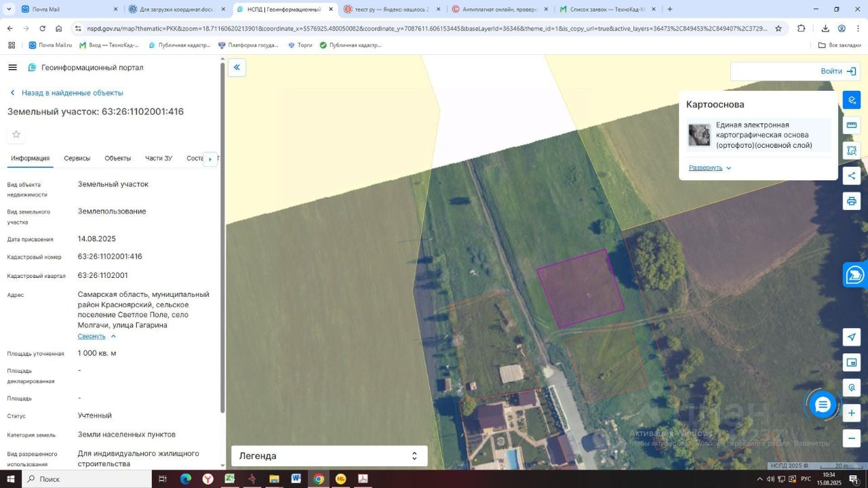The width and height of the screenshot is (868, 488).
Task: Activate the my location arrow button
Action: click(x=852, y=338)
